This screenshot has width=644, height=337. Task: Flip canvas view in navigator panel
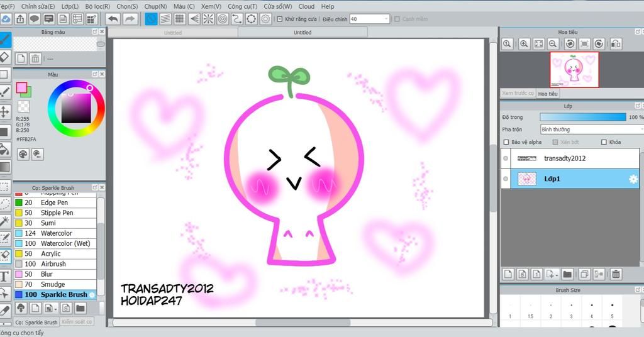pos(615,44)
